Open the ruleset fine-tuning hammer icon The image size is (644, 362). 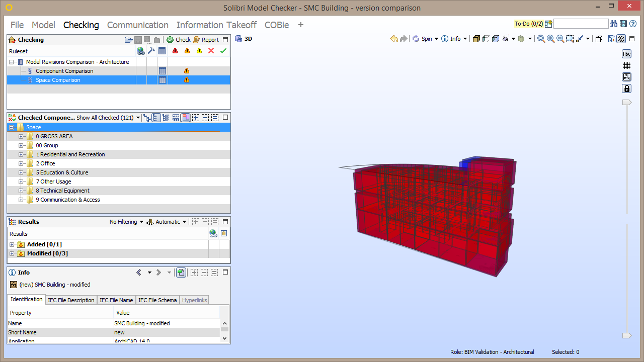(x=151, y=51)
